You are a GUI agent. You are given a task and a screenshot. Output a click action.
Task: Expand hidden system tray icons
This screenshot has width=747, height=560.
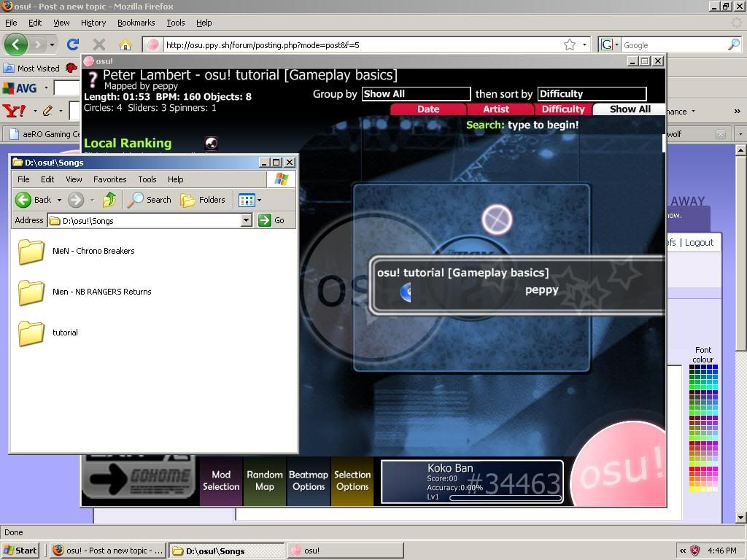(x=683, y=551)
